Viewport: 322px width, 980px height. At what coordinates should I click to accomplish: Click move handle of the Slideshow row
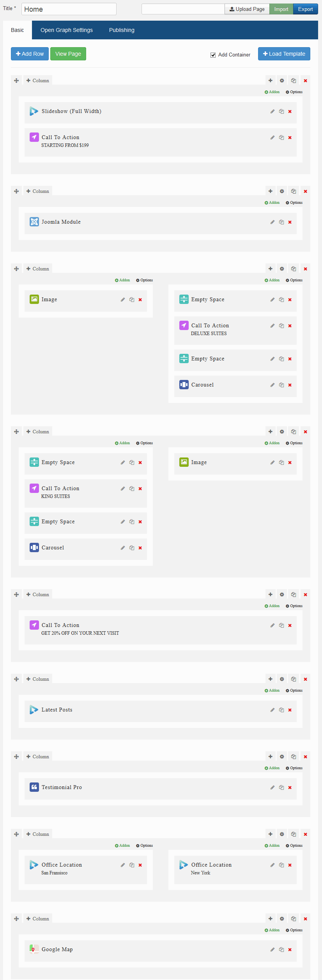(x=16, y=81)
